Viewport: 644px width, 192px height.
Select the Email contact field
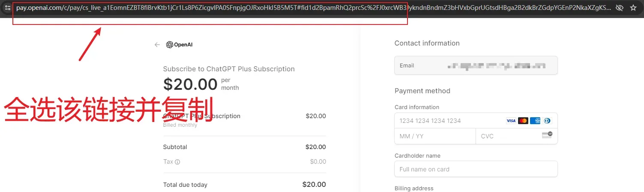tap(476, 66)
